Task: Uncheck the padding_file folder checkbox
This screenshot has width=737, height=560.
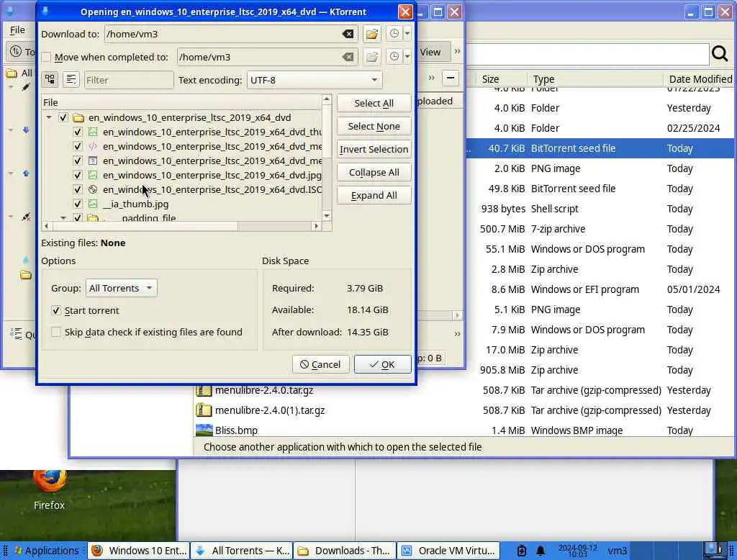Action: [x=78, y=217]
